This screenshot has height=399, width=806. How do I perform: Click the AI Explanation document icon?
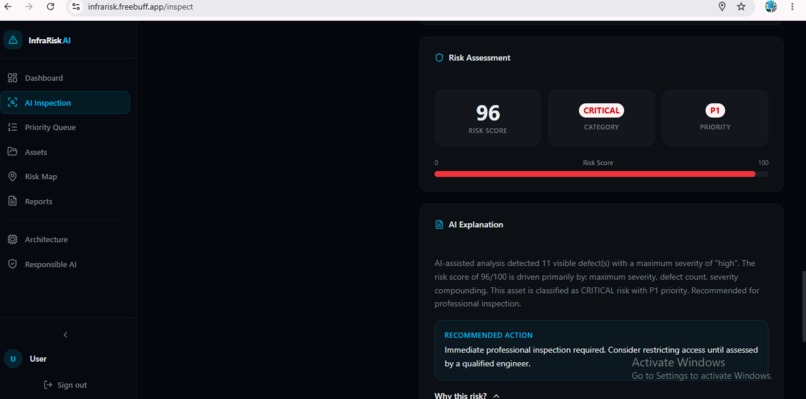(x=439, y=225)
